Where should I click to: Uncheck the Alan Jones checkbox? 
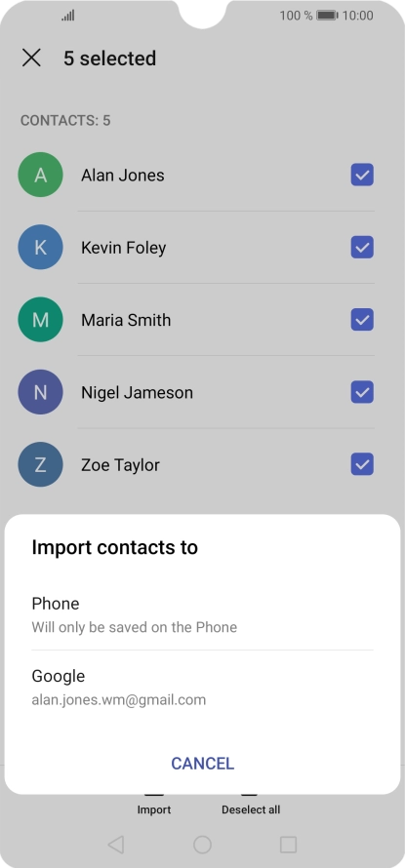coord(362,175)
